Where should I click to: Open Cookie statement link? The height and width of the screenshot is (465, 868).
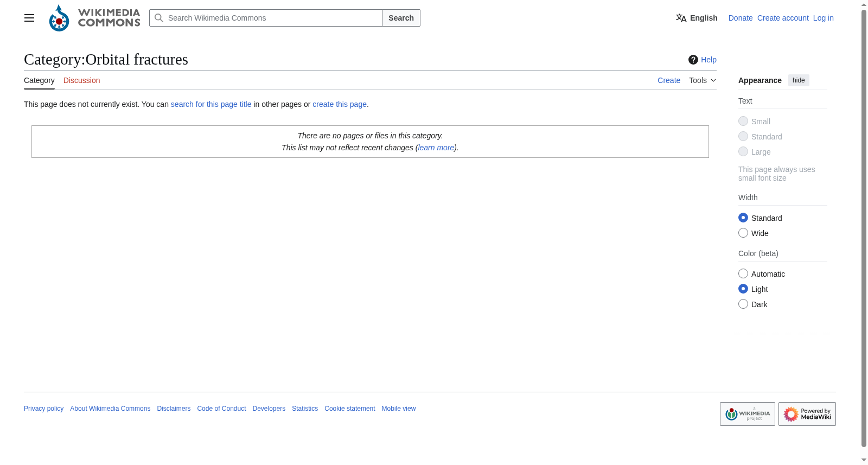click(350, 409)
